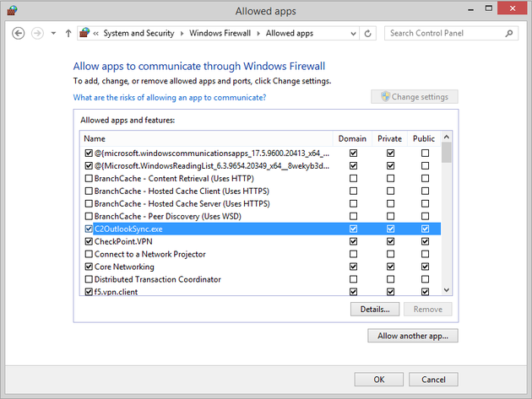Toggle CheckPoint.VPN name checkbox
The height and width of the screenshot is (399, 532).
click(x=89, y=241)
